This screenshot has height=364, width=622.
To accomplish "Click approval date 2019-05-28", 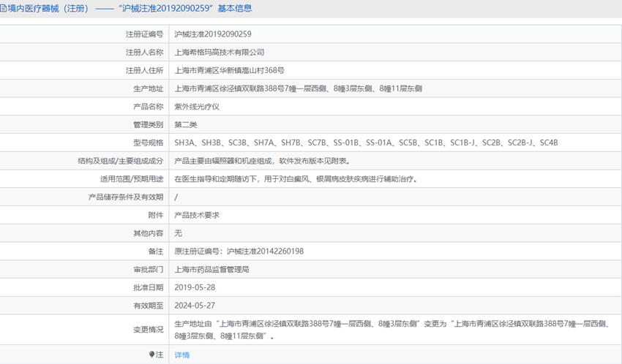I will click(x=195, y=287).
